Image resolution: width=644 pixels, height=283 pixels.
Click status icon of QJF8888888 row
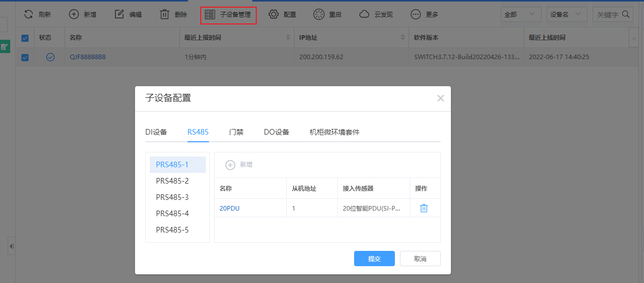pos(50,57)
